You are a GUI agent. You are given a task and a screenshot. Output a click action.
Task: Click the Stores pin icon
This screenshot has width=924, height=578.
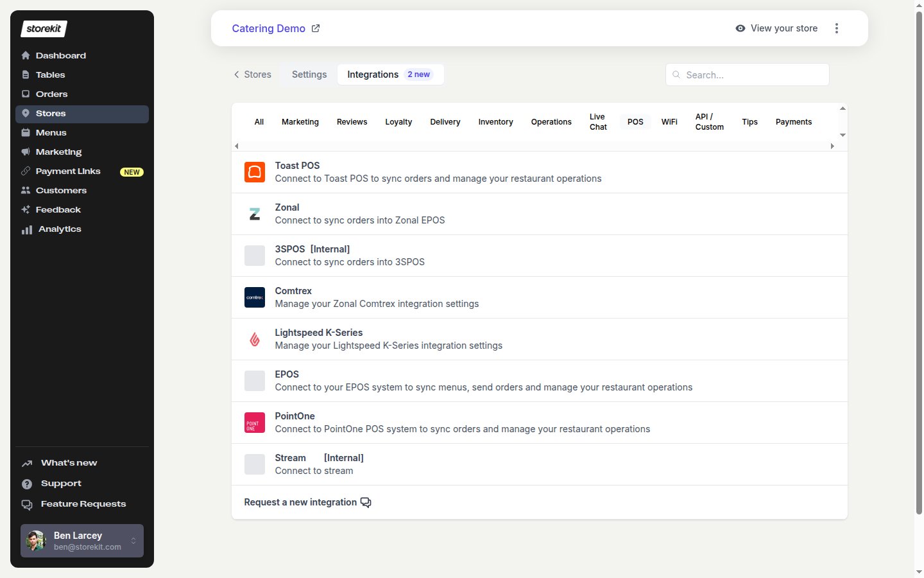[x=26, y=113]
